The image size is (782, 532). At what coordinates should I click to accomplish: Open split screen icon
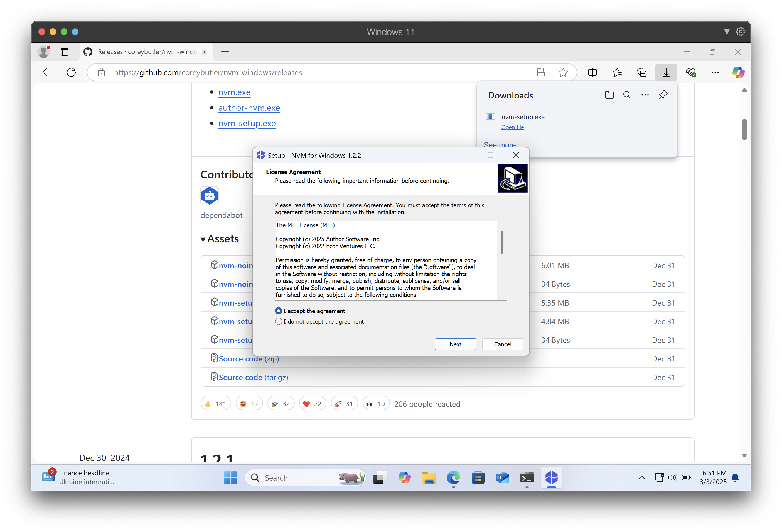point(592,72)
